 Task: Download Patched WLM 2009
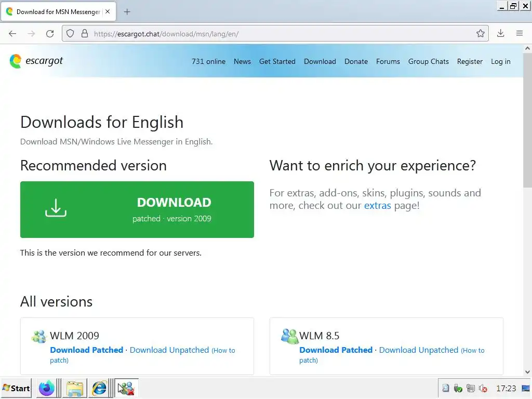pyautogui.click(x=87, y=350)
